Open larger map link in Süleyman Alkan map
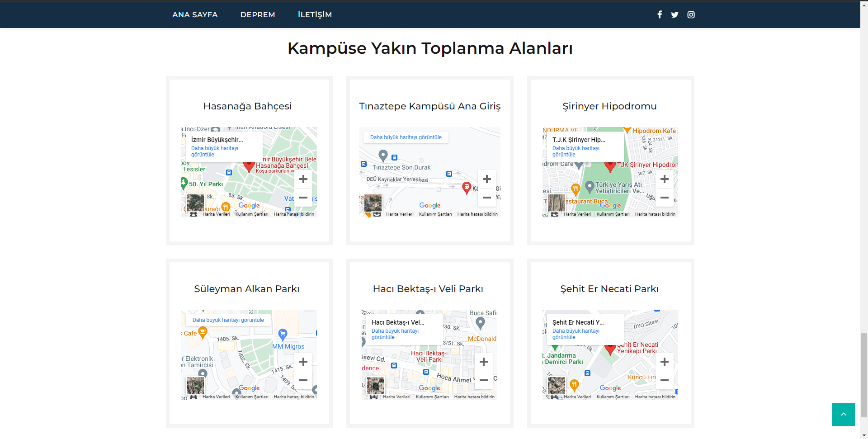 point(228,320)
